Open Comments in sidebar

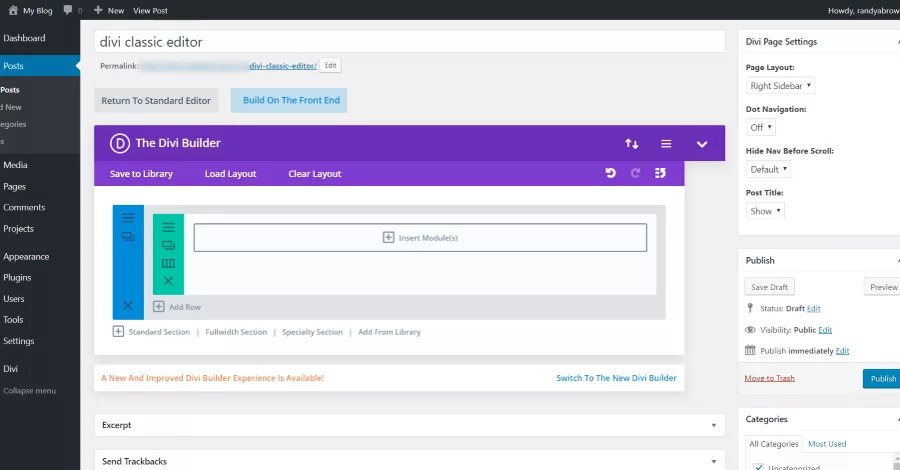coord(24,208)
